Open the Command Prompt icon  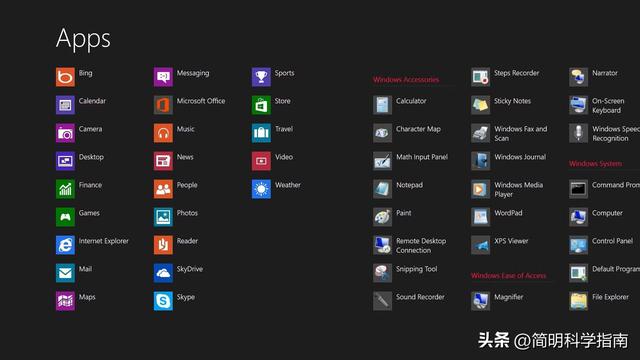pyautogui.click(x=578, y=189)
